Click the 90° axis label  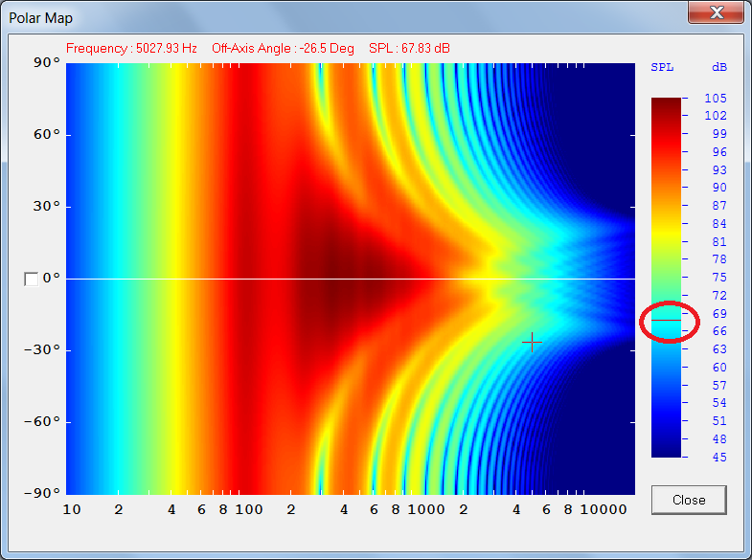point(47,63)
